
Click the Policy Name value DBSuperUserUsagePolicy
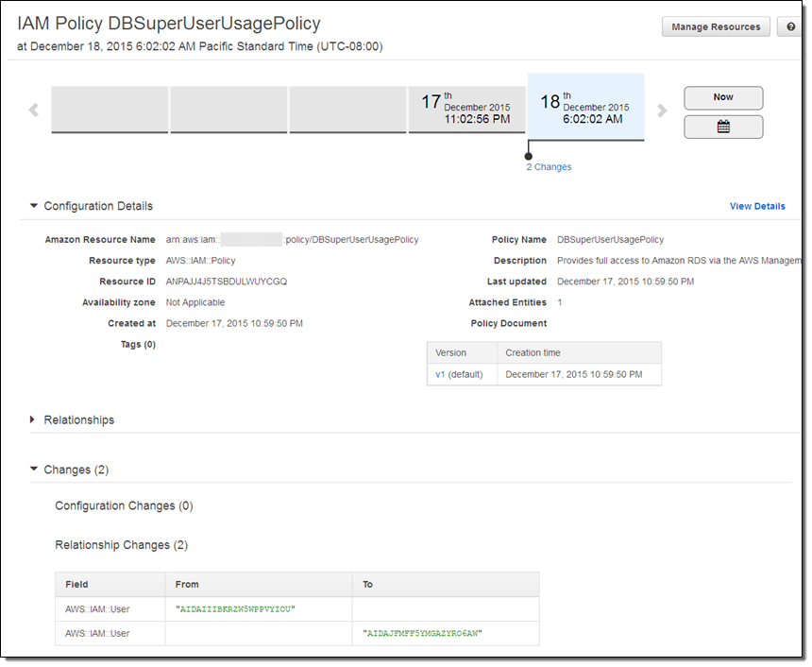[610, 239]
